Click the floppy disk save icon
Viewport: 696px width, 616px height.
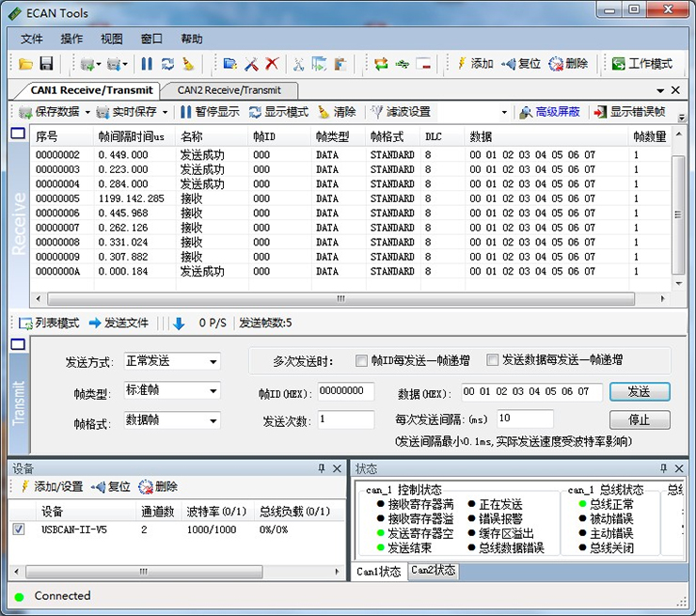pos(45,64)
